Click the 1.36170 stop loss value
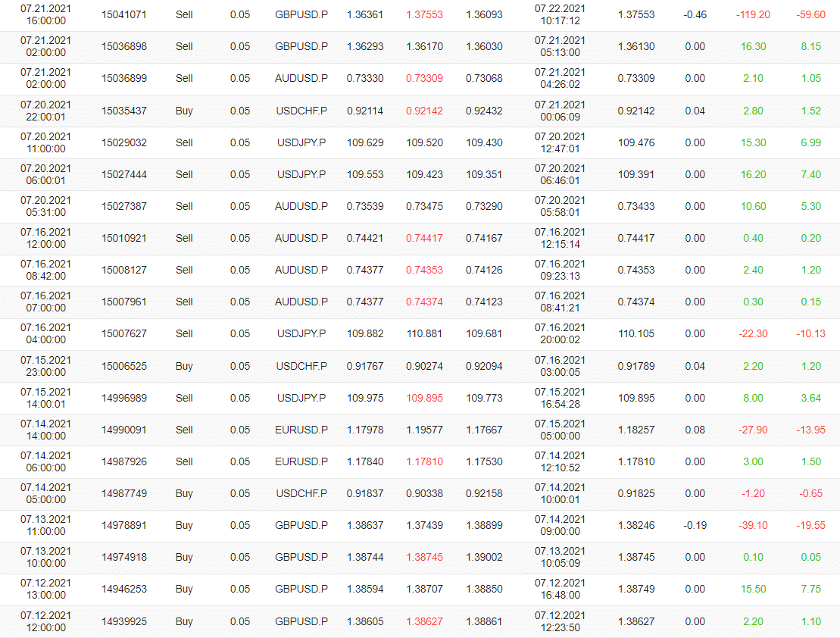 [x=424, y=47]
